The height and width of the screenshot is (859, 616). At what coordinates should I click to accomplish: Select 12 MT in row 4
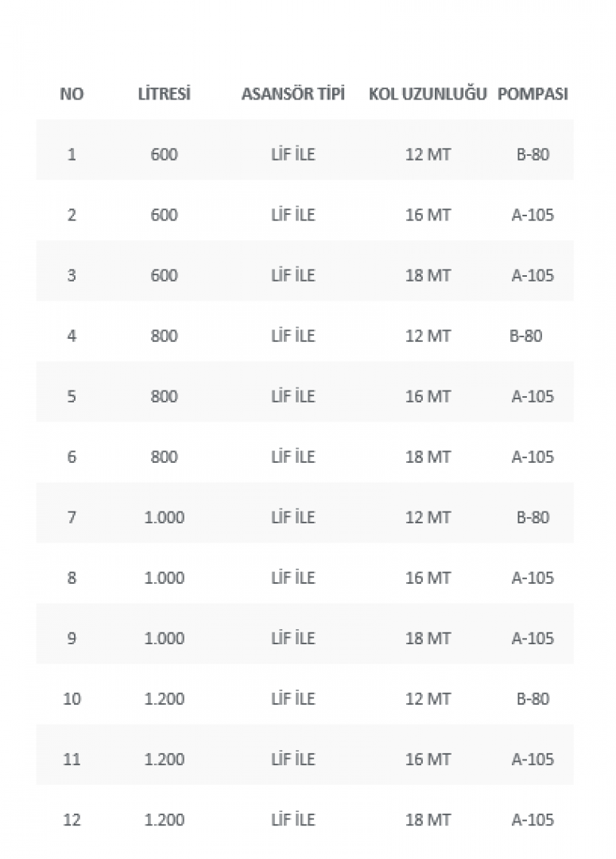point(428,336)
